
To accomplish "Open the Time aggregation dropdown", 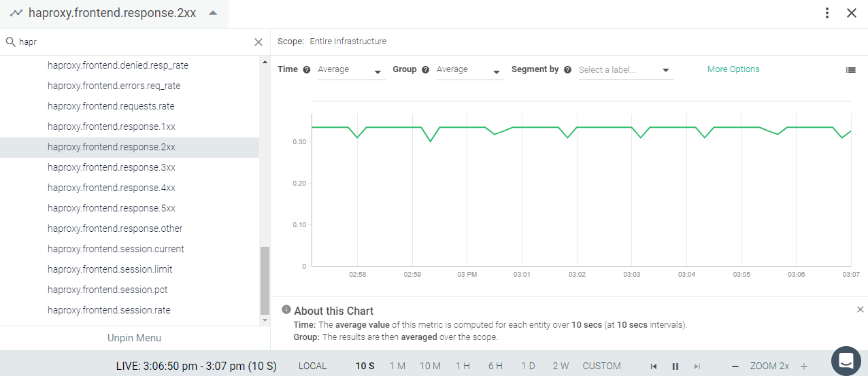I will [351, 70].
